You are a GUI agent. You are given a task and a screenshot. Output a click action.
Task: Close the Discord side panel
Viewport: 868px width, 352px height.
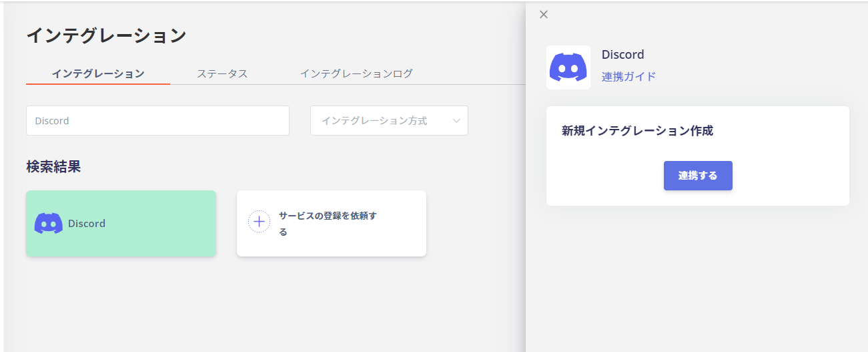(544, 15)
